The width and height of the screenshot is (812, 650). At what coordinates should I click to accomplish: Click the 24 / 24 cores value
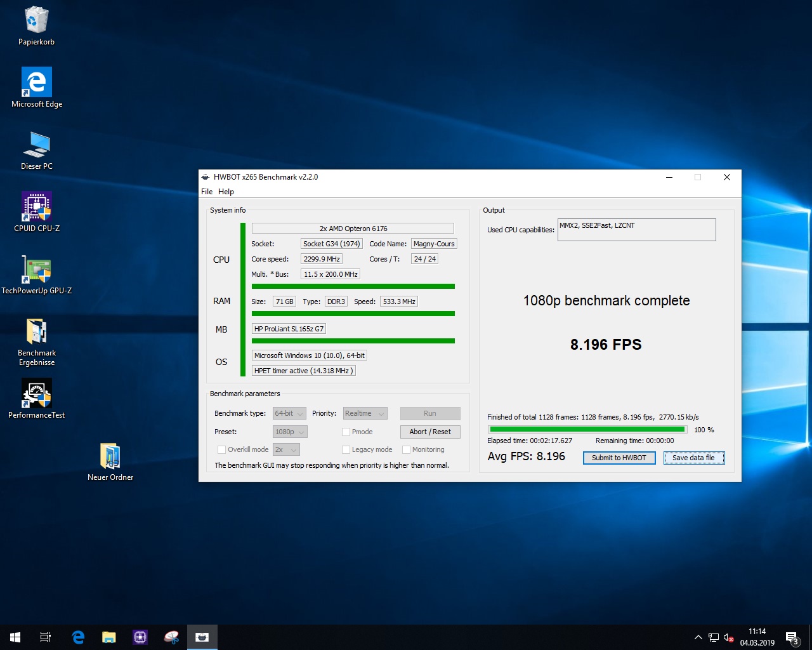[x=425, y=259]
